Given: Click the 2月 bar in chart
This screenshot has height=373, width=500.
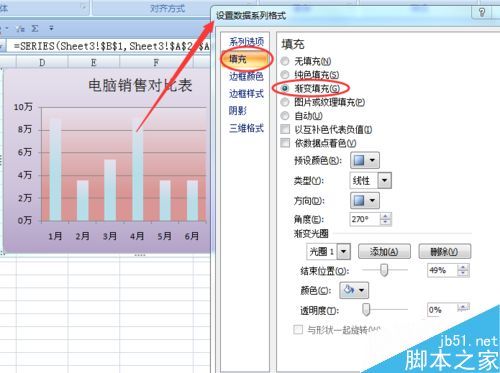Looking at the screenshot, I should point(83,201).
